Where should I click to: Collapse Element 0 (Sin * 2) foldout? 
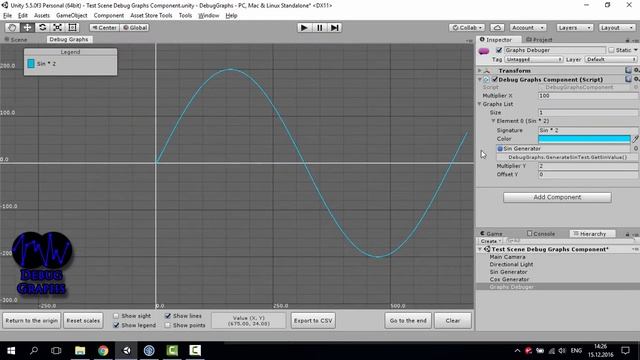tap(493, 121)
